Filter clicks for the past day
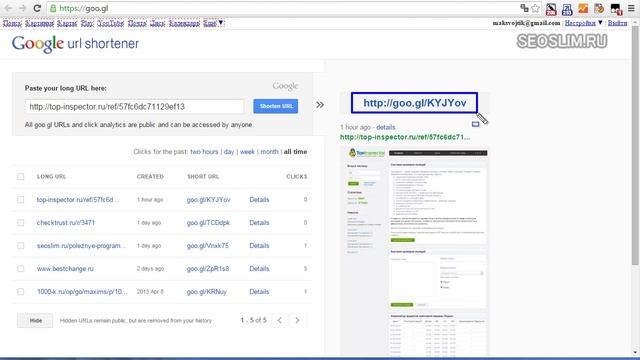The image size is (640, 360). click(229, 152)
